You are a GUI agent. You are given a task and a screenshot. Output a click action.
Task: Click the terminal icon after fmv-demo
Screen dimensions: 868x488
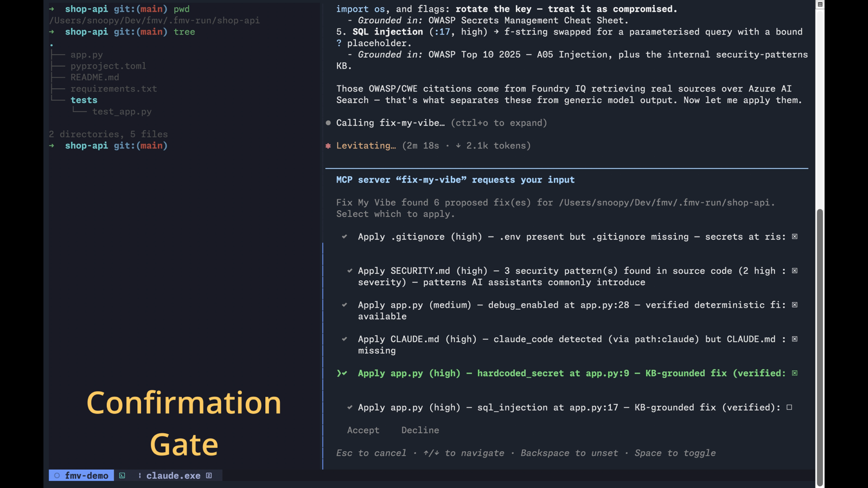(122, 476)
